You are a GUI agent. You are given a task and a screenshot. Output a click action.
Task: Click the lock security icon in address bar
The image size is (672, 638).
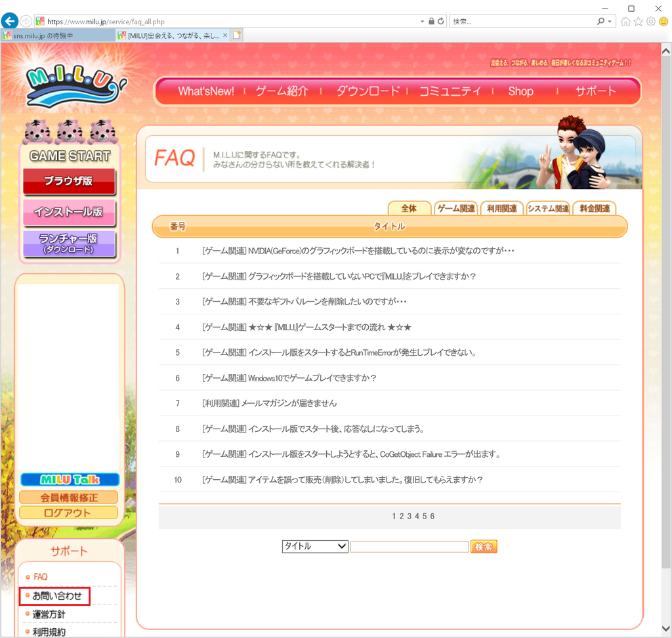click(432, 21)
